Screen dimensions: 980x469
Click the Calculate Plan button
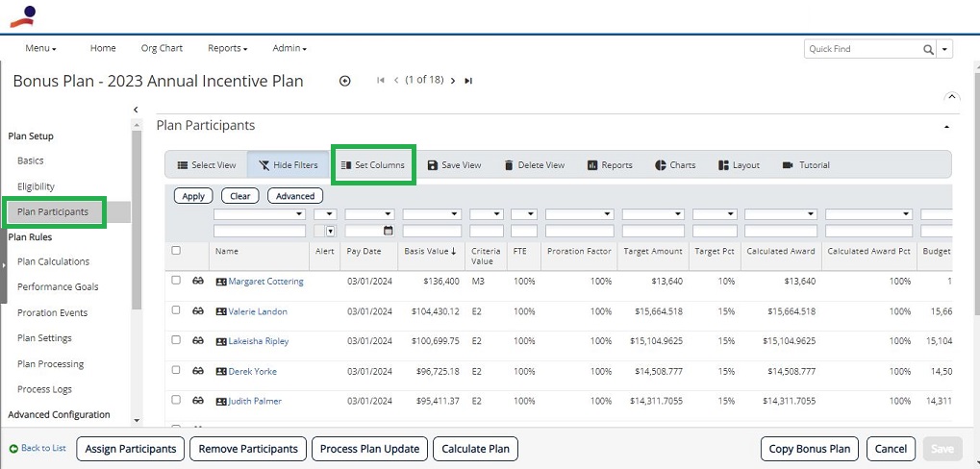click(476, 449)
